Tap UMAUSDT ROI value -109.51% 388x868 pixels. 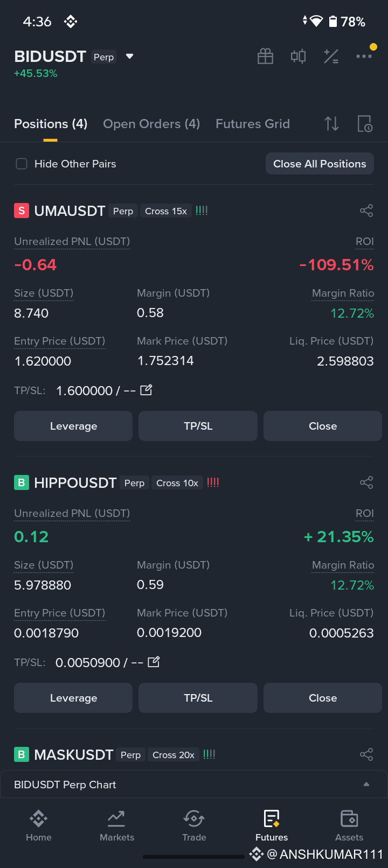[x=336, y=265]
